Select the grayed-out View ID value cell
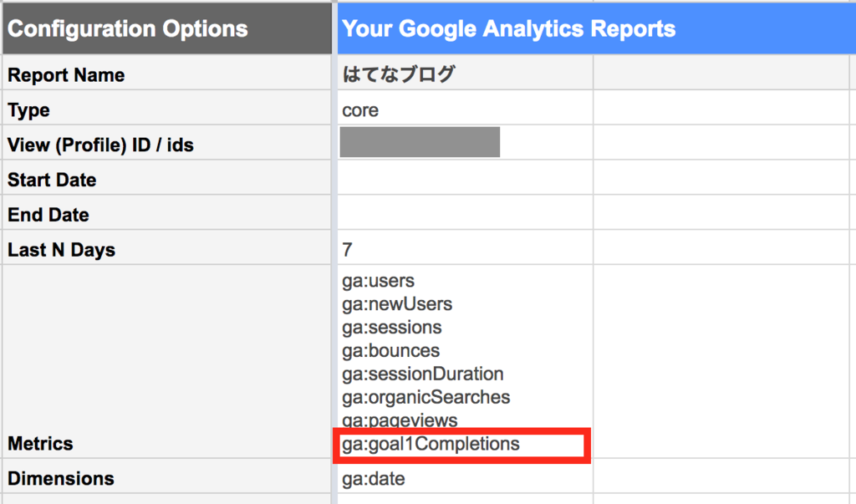This screenshot has height=504, width=856. [x=420, y=143]
